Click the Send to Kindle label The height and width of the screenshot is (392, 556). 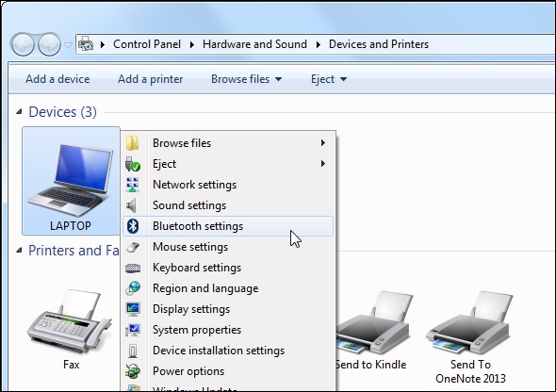point(371,365)
